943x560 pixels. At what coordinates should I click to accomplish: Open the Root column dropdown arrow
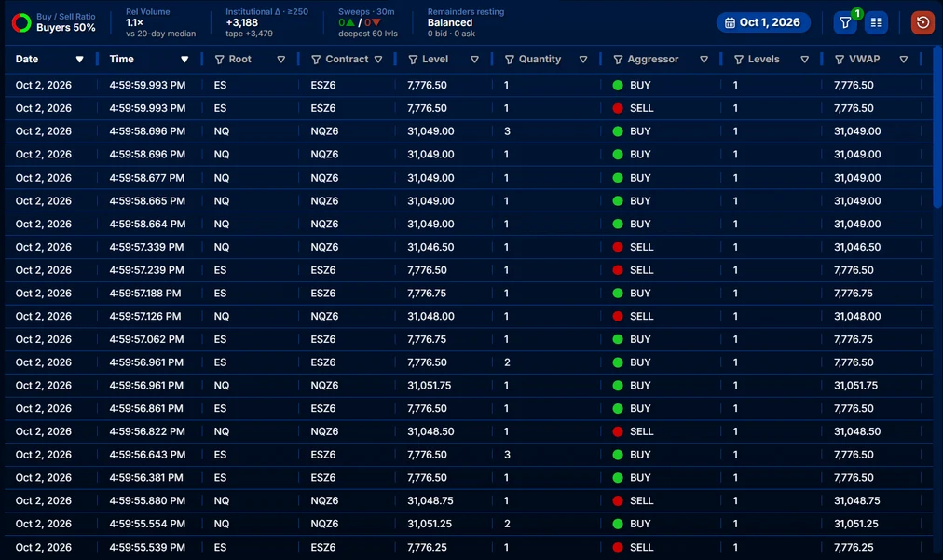[x=280, y=60]
